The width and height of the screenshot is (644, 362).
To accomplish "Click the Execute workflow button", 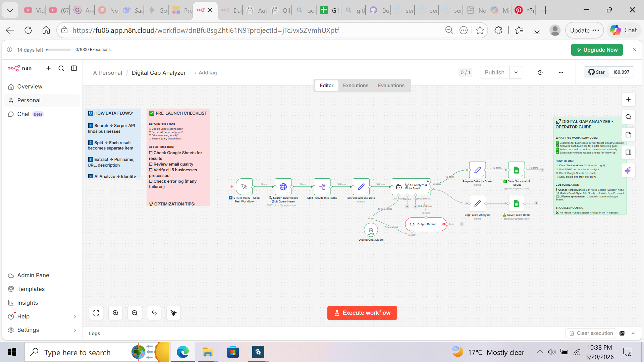I will pos(362,313).
